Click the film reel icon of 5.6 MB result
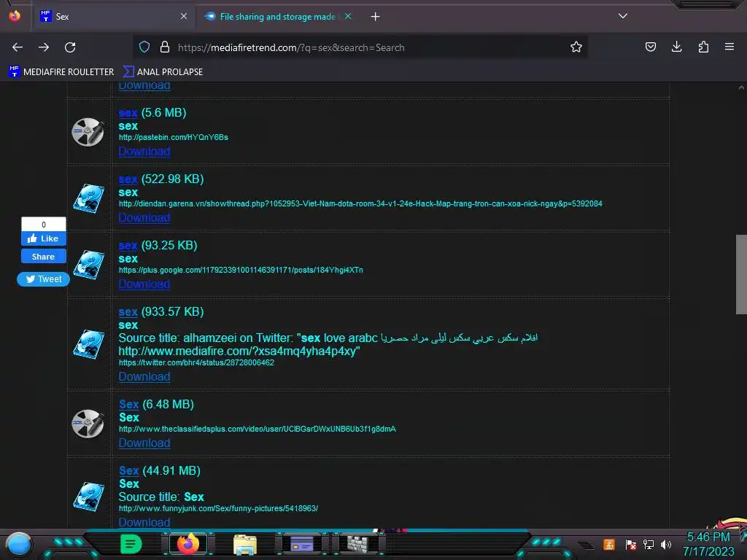Screen dimensions: 747x560 88,132
